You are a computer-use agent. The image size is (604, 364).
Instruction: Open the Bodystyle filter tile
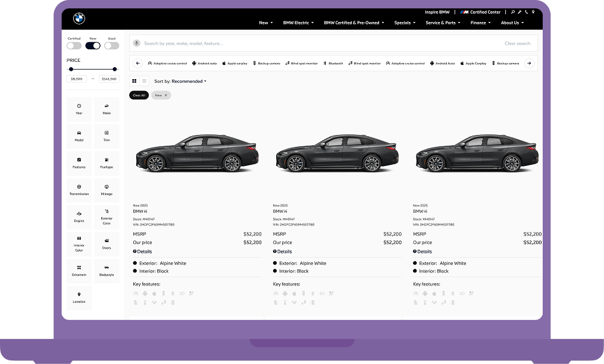107,271
